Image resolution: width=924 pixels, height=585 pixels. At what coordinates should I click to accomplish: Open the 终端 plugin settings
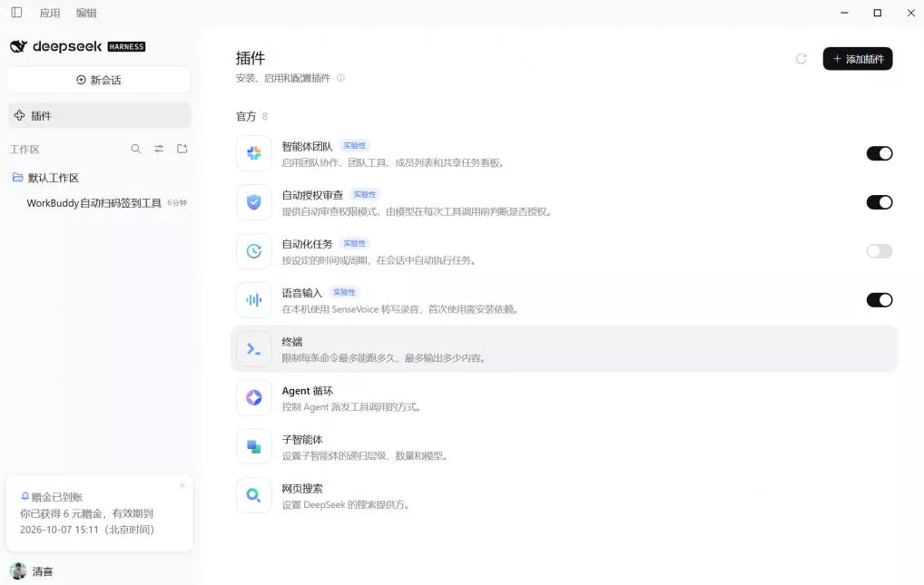[565, 349]
